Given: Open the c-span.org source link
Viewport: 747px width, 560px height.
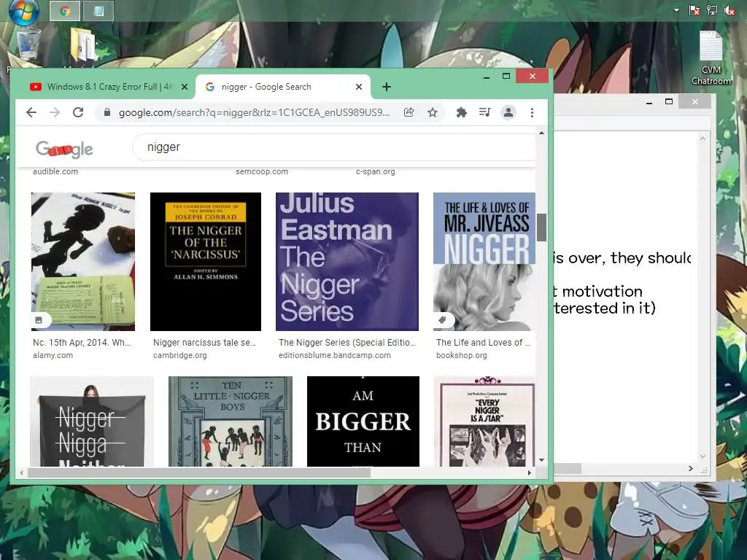Looking at the screenshot, I should (x=376, y=171).
